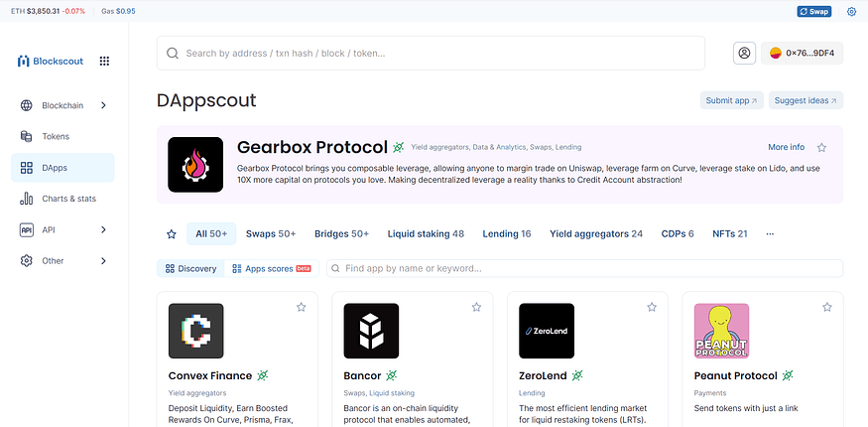Click Peanut Protocol security score badge
Screen dimensions: 868x427
pos(788,375)
